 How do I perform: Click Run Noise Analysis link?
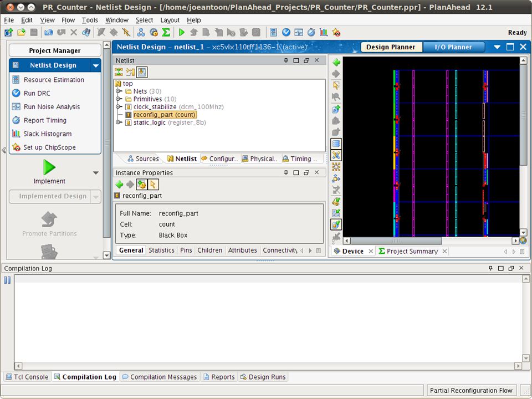tap(52, 107)
